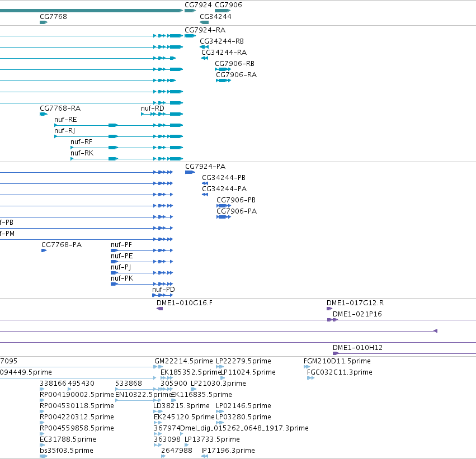Click the EK116835.5prime EST label
The width and height of the screenshot is (476, 459).
(201, 395)
